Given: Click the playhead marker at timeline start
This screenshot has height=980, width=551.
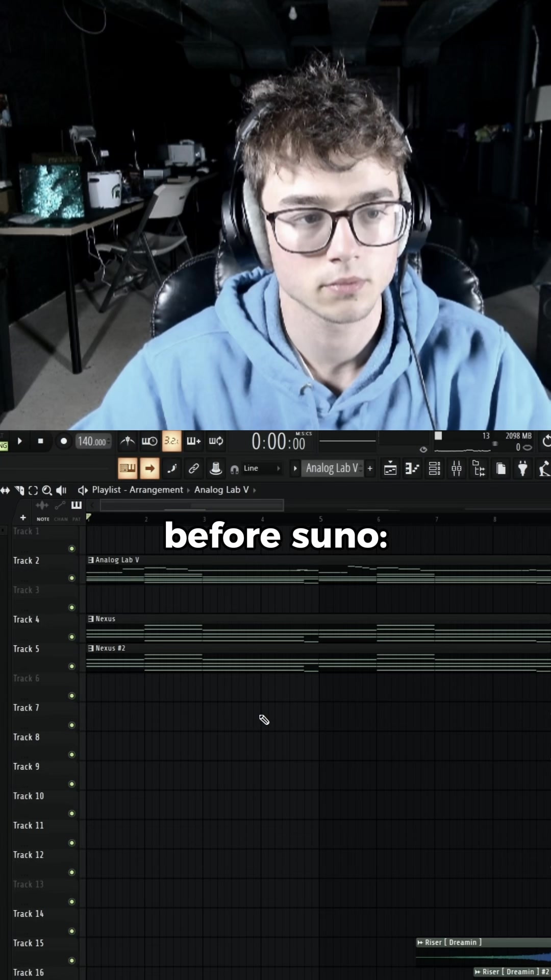Looking at the screenshot, I should [x=89, y=518].
